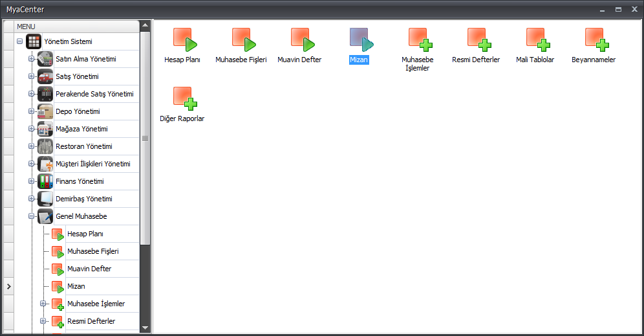Open Resmi Defterler icon in main panel
This screenshot has height=336, width=644.
[x=479, y=39]
